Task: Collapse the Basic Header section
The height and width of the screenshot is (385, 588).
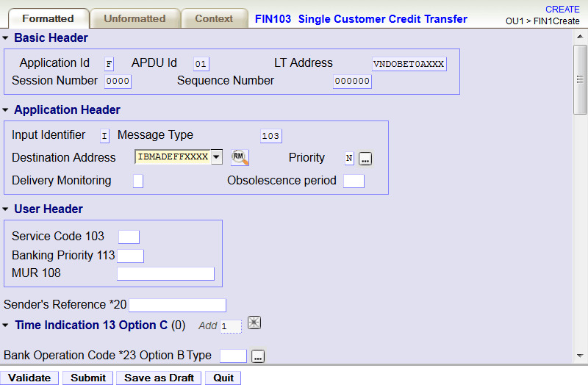Action: 5,38
